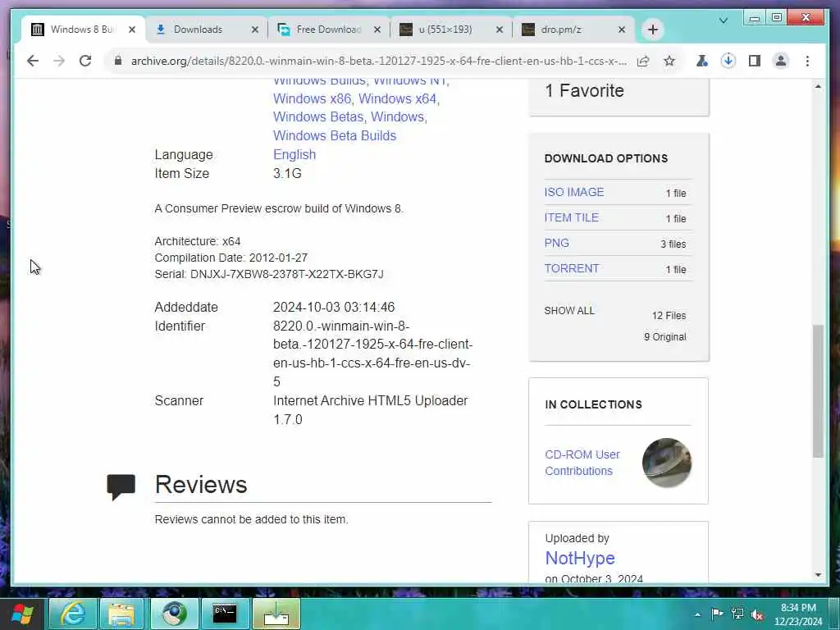The width and height of the screenshot is (840, 630).
Task: Open the Chrome three-dot menu
Action: 807,61
